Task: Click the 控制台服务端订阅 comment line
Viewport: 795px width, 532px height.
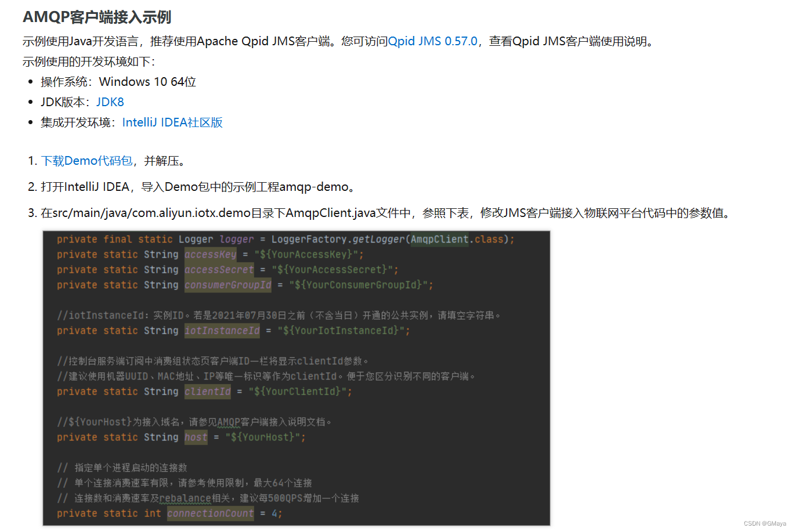Action: tap(213, 361)
